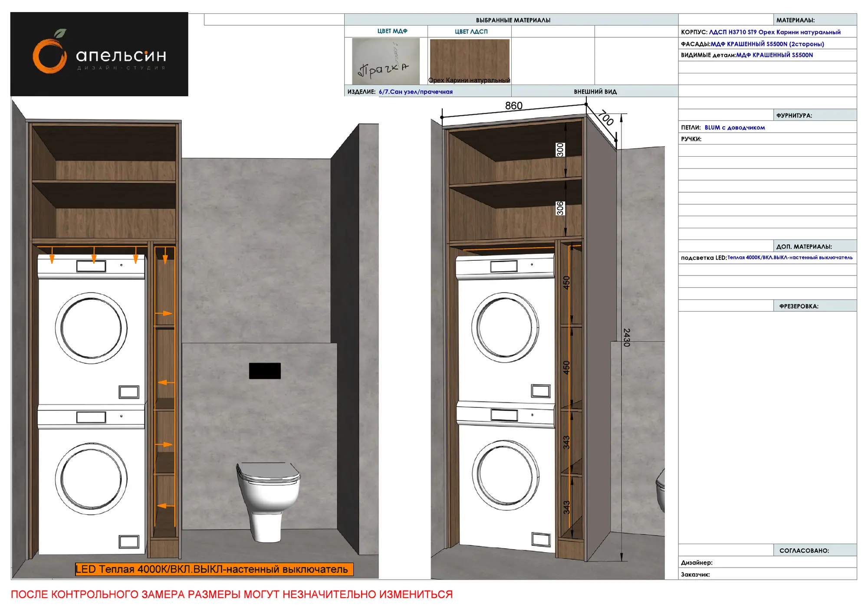Click the 700 depth dimension label
Viewport: 868px width, 614px height.
coord(606,118)
